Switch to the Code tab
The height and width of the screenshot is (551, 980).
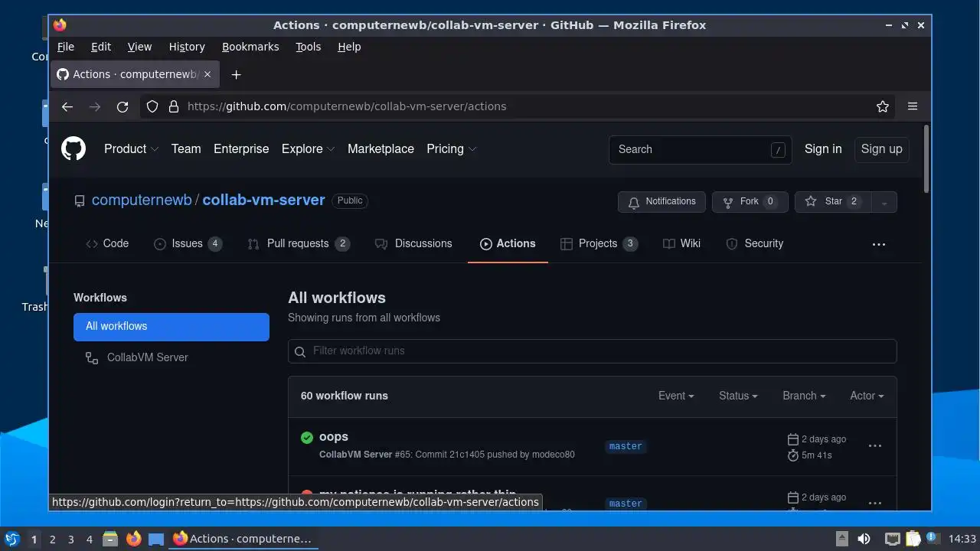(107, 243)
